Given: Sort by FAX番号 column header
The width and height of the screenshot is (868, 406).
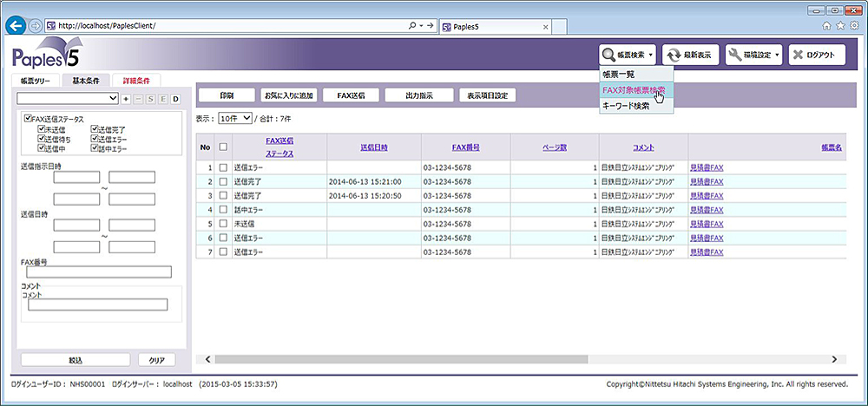Looking at the screenshot, I should [465, 147].
